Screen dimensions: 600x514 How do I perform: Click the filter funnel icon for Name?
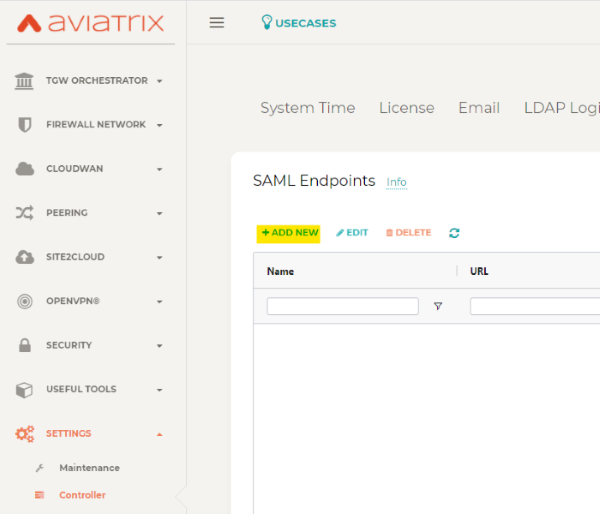(x=438, y=306)
